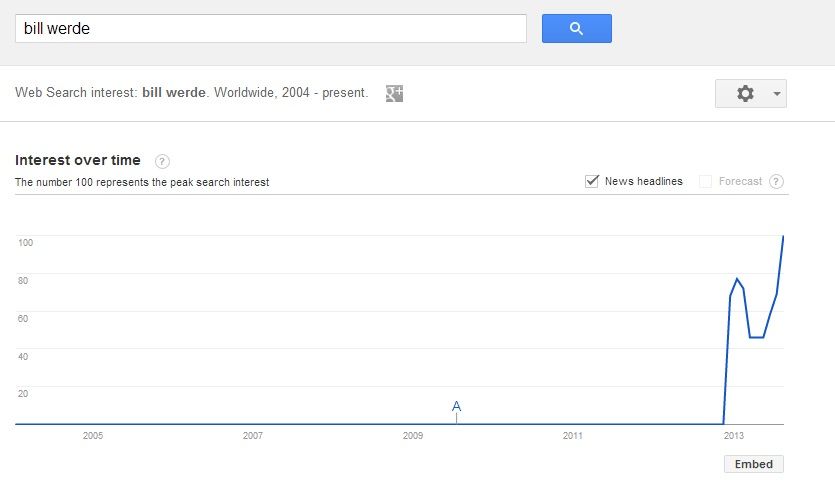Click the 2005 label on the time axis
Viewport: 835px width, 502px height.
point(93,435)
